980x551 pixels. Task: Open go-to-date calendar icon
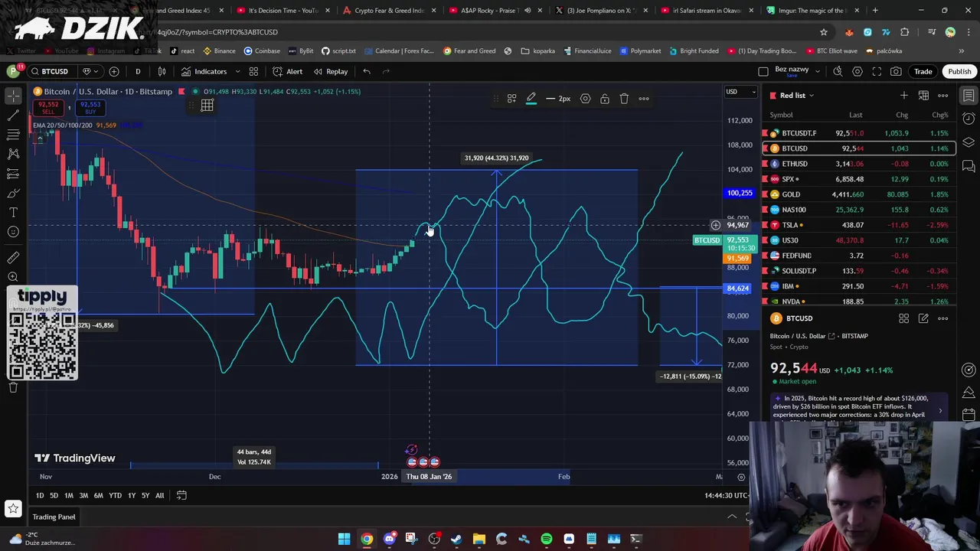point(181,495)
